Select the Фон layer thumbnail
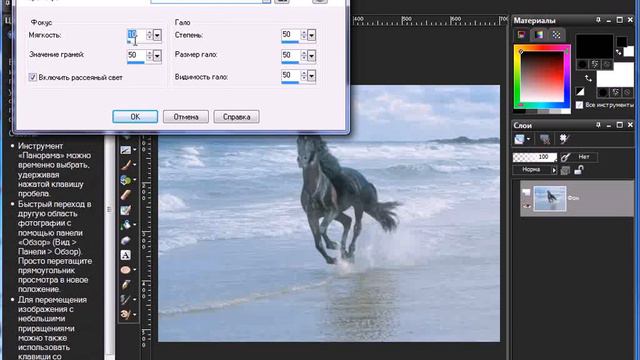 pos(550,198)
